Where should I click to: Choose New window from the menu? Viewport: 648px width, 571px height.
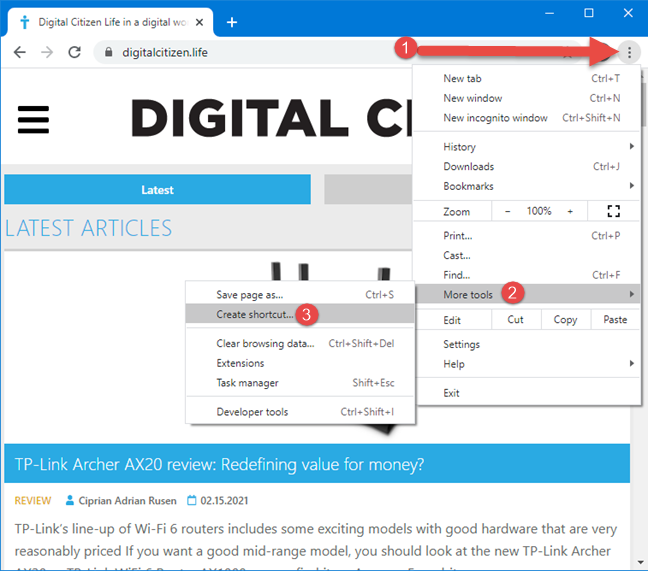pos(527,98)
